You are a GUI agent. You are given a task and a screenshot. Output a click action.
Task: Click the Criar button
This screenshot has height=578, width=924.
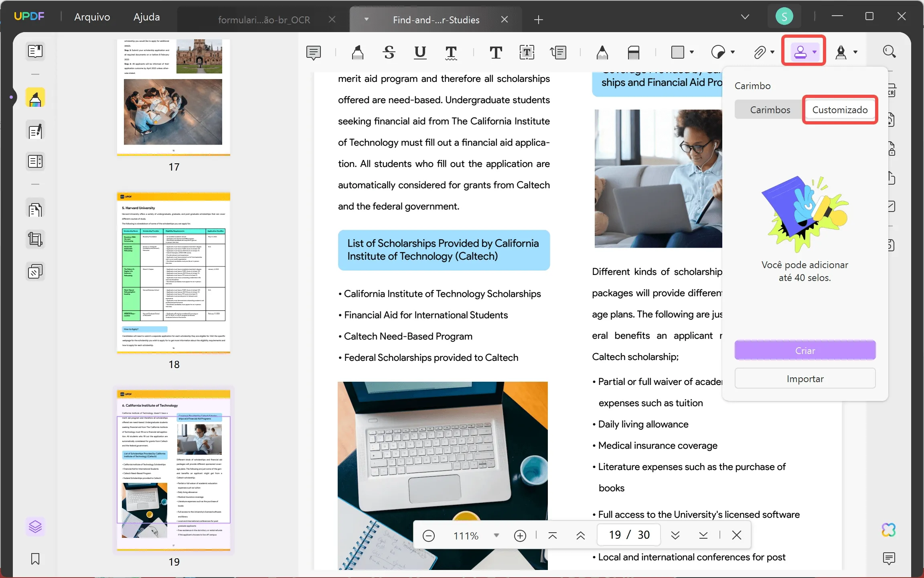pos(805,350)
